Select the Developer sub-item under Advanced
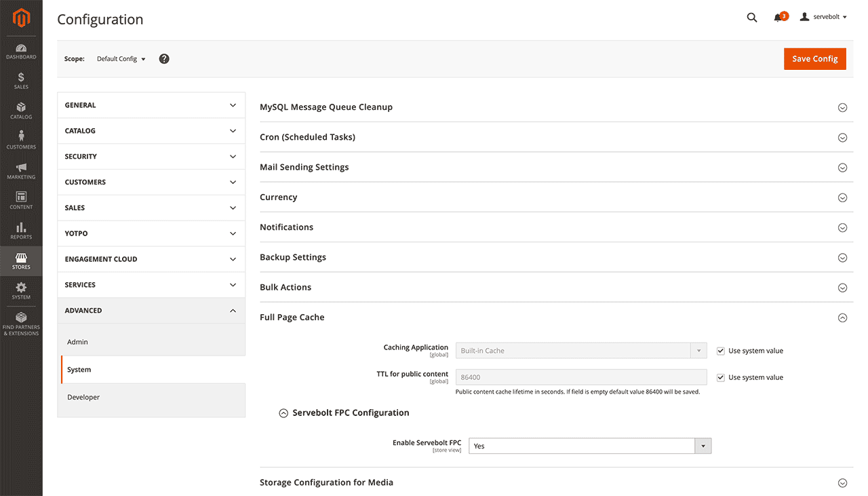This screenshot has width=868, height=496. tap(83, 397)
